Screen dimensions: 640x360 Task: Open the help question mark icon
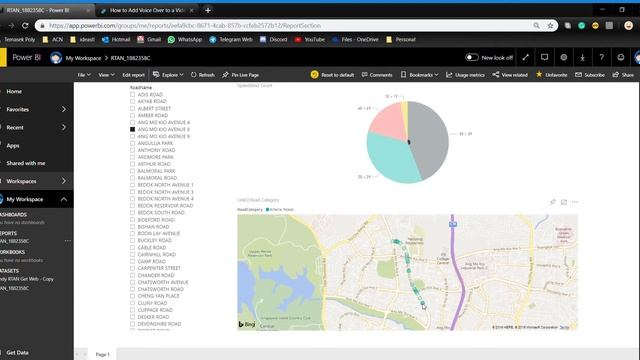[602, 58]
